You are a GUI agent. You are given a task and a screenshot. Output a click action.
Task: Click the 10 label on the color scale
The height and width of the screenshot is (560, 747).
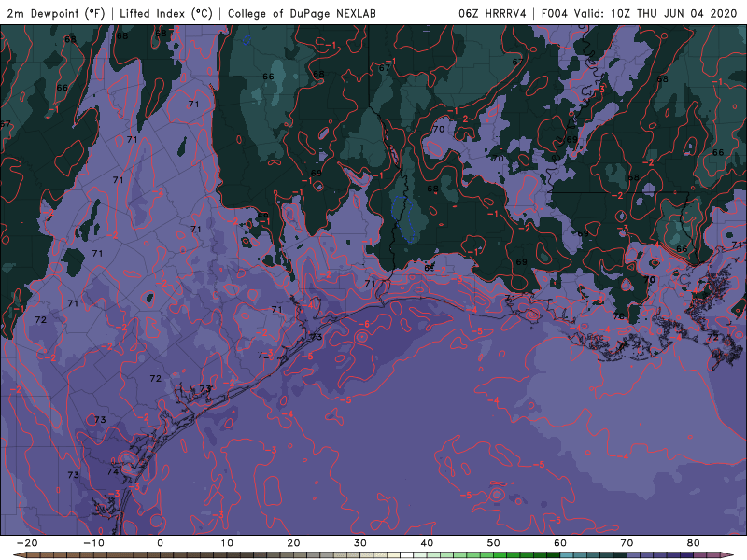[x=227, y=543]
